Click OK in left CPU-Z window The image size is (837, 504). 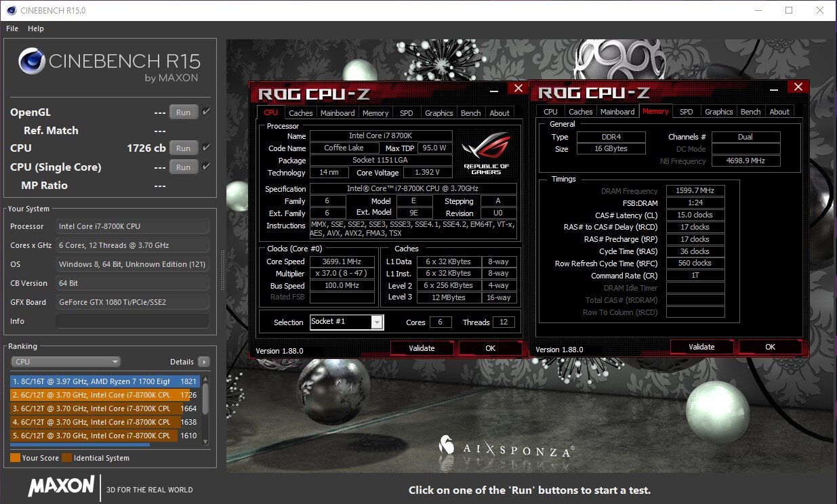pyautogui.click(x=491, y=348)
